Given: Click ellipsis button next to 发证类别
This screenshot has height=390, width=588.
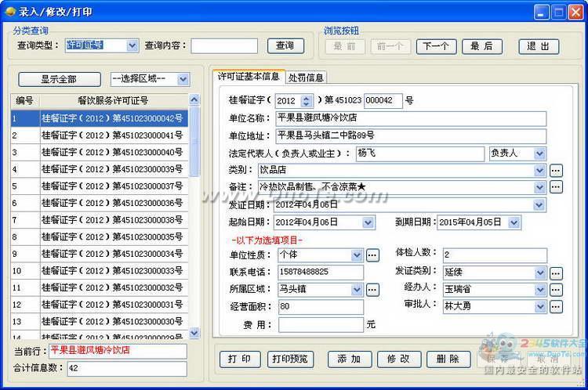Looking at the screenshot, I should [x=556, y=273].
